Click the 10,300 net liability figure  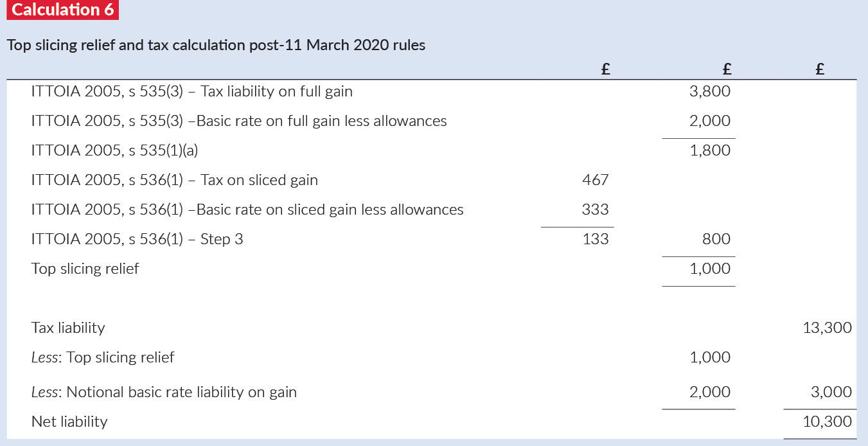tap(827, 422)
